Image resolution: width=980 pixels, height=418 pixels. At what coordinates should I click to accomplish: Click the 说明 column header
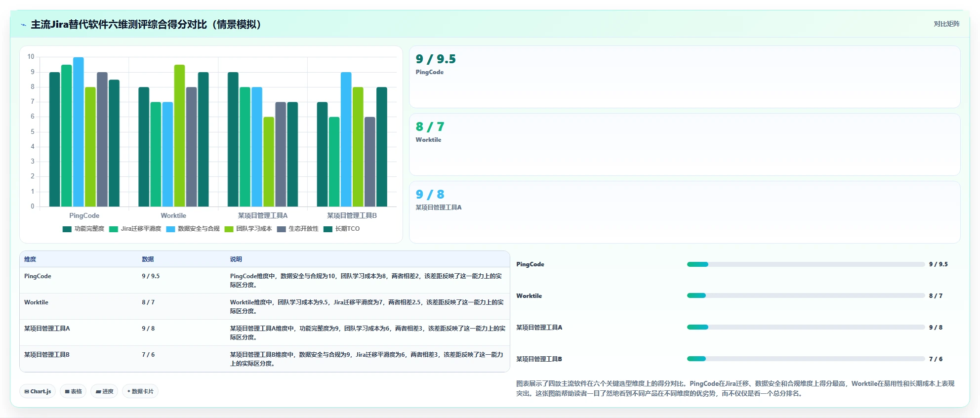(236, 259)
